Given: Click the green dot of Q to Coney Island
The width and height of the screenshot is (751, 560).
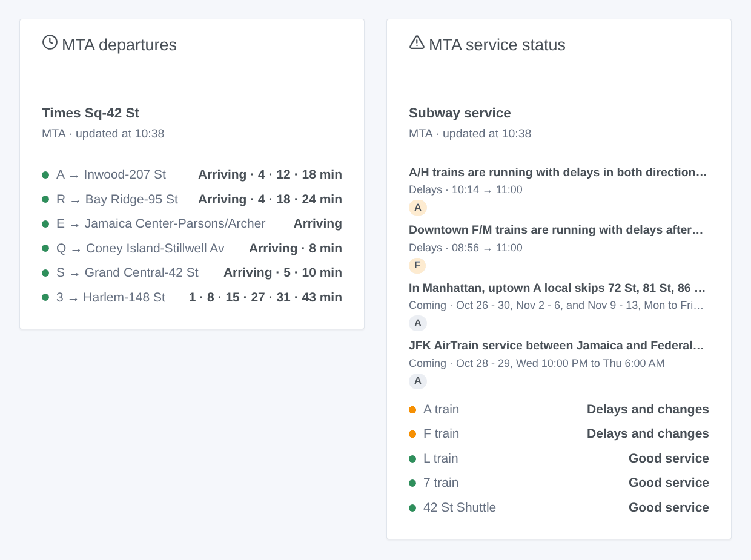Looking at the screenshot, I should click(x=45, y=248).
